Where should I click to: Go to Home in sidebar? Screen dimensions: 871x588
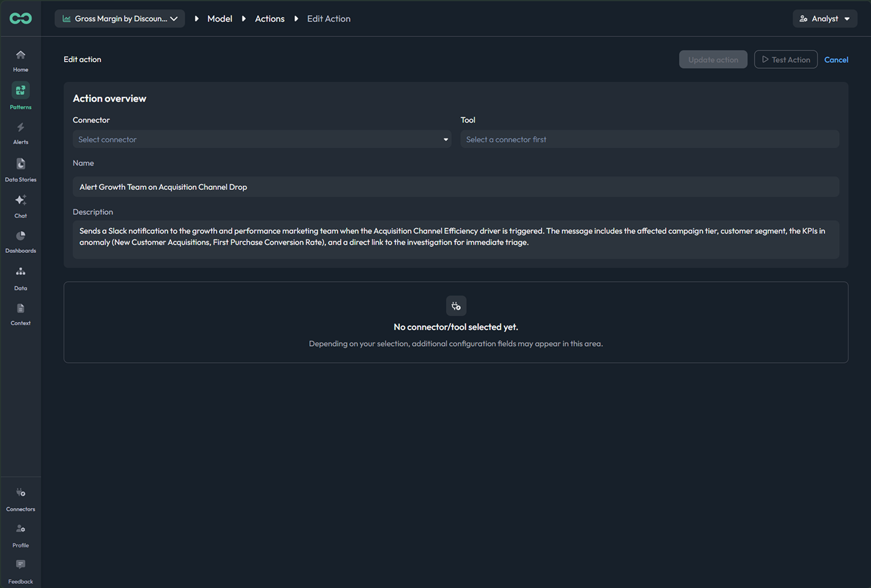tap(21, 60)
